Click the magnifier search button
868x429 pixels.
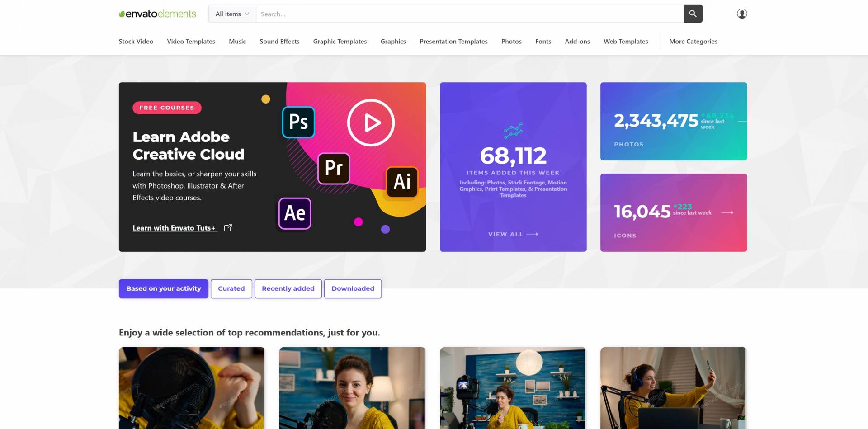click(693, 14)
